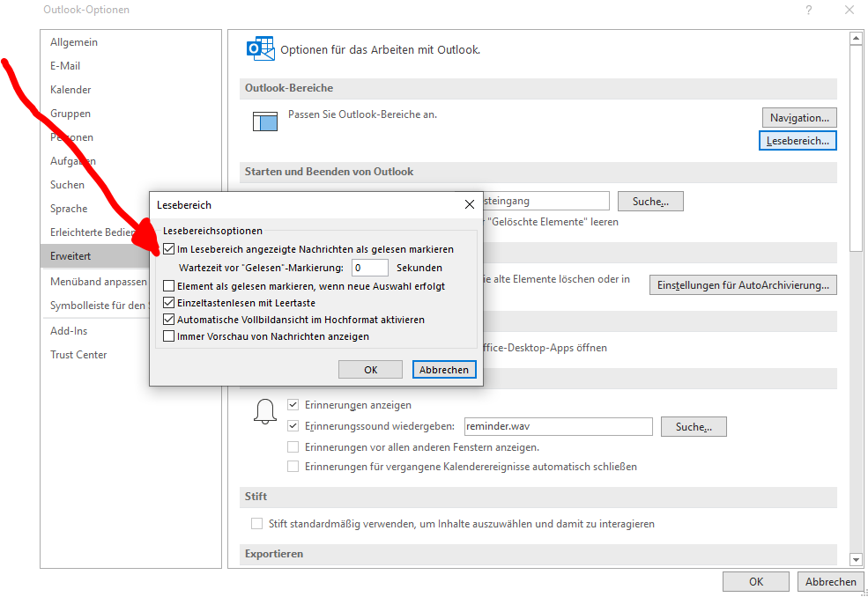Close the Lesebereich dialog with the X
Viewport: 868px width, 597px height.
470,204
